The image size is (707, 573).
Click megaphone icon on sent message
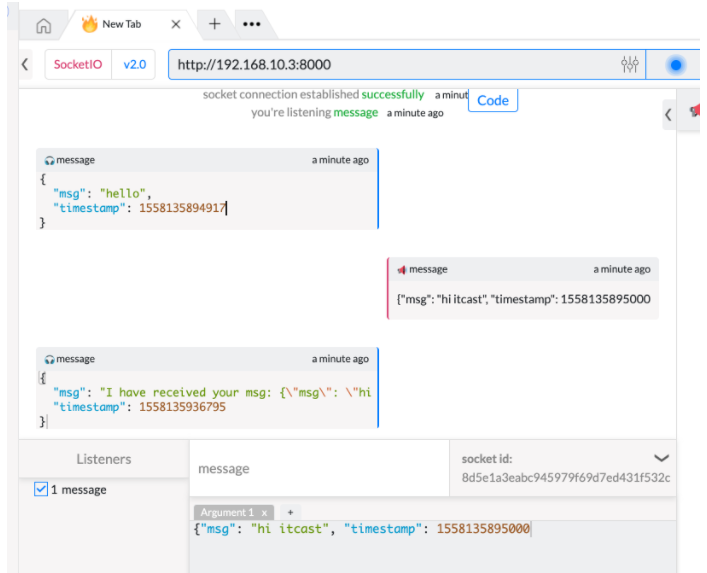click(x=402, y=270)
